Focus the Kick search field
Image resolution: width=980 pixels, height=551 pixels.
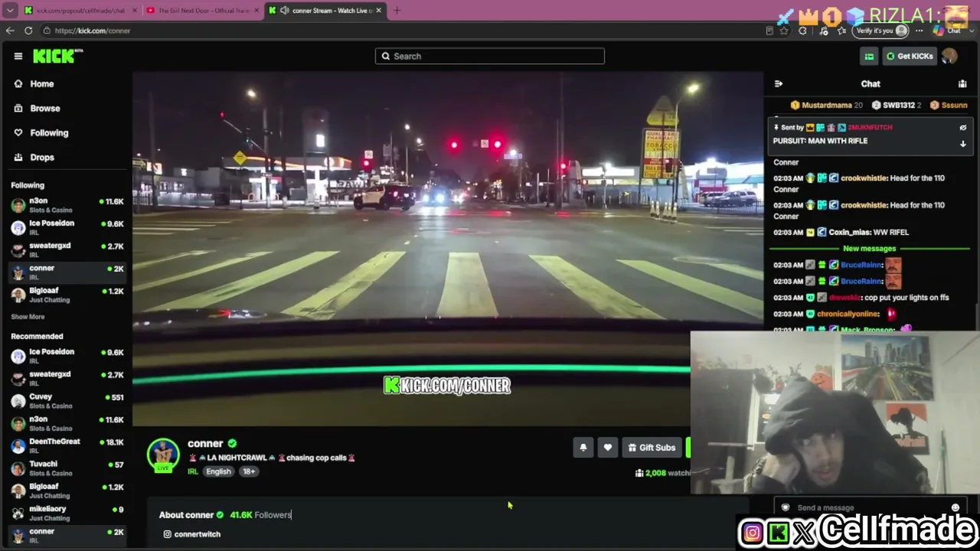point(490,56)
